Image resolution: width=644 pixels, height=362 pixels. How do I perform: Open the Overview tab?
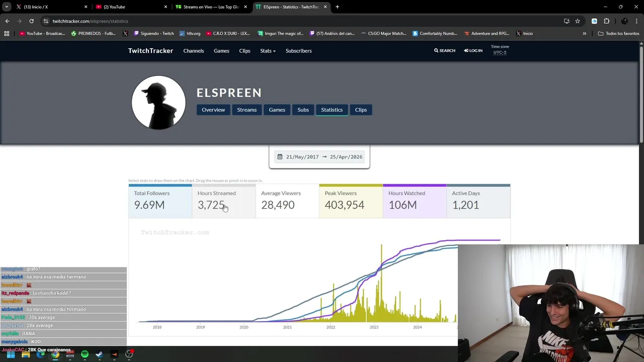213,110
